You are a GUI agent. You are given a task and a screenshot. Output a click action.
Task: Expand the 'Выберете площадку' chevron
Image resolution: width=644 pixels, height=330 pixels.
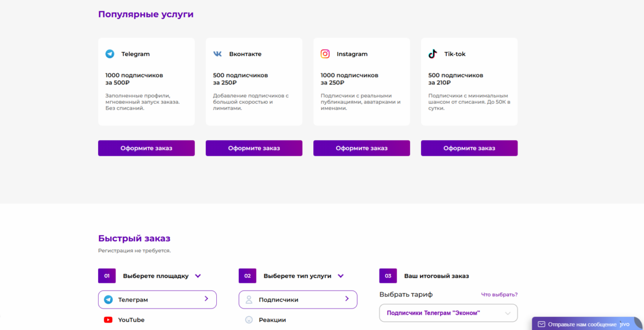[198, 276]
